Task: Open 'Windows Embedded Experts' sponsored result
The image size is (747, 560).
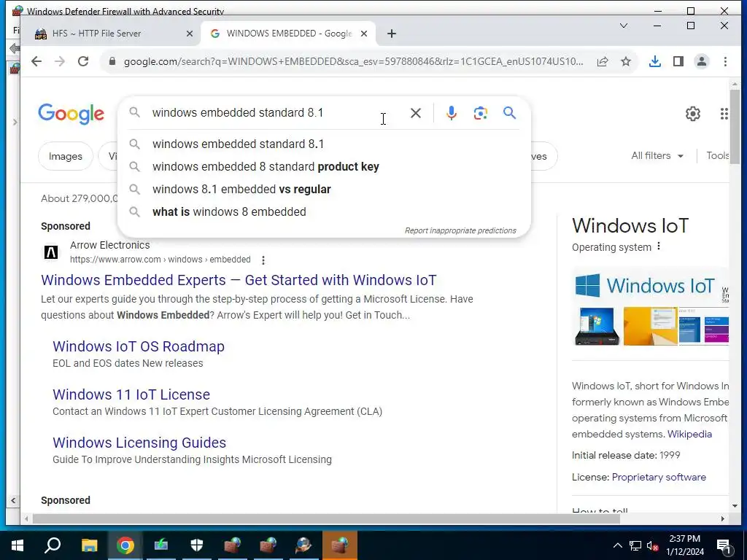Action: pyautogui.click(x=239, y=280)
